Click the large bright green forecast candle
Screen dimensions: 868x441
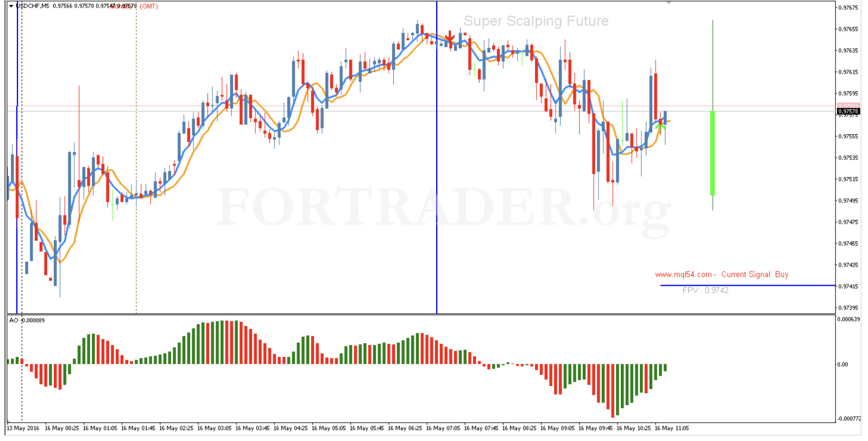(x=713, y=153)
